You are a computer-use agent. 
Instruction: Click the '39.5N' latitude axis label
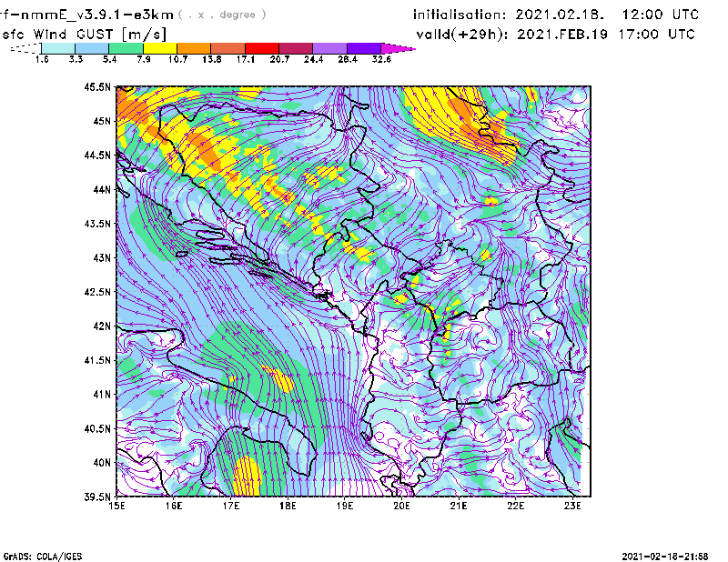pyautogui.click(x=97, y=497)
